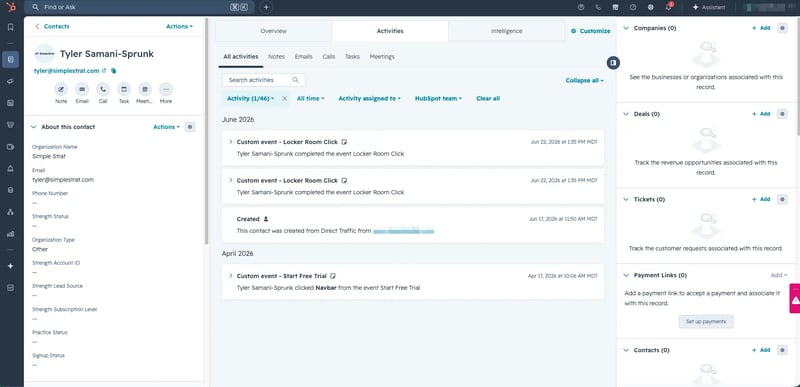Open notifications bell icon in top bar
The height and width of the screenshot is (387, 800).
(x=669, y=7)
